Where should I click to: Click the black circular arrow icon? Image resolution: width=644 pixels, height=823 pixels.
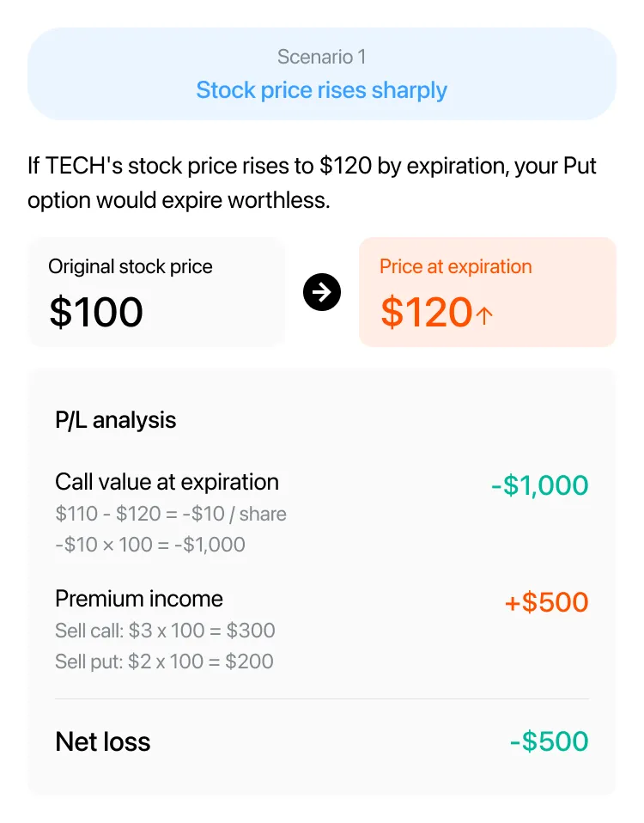click(x=321, y=292)
